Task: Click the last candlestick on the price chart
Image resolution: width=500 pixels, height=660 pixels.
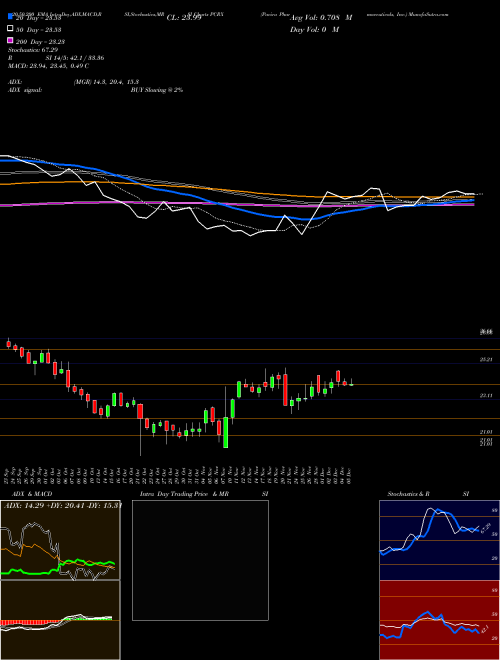Action: (x=351, y=383)
